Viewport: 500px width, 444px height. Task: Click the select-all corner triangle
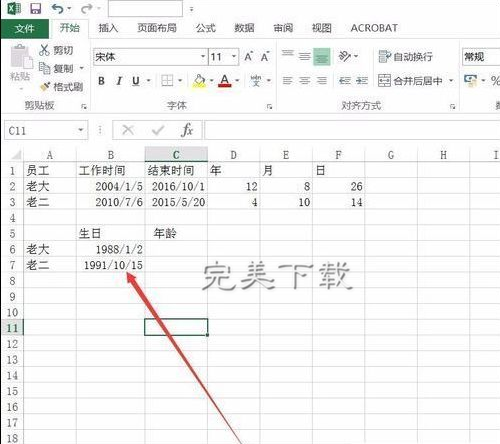tap(16, 155)
